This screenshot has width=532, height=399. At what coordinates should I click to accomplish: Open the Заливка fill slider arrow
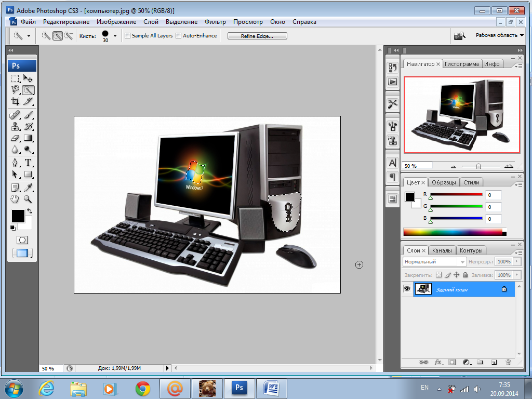[517, 275]
